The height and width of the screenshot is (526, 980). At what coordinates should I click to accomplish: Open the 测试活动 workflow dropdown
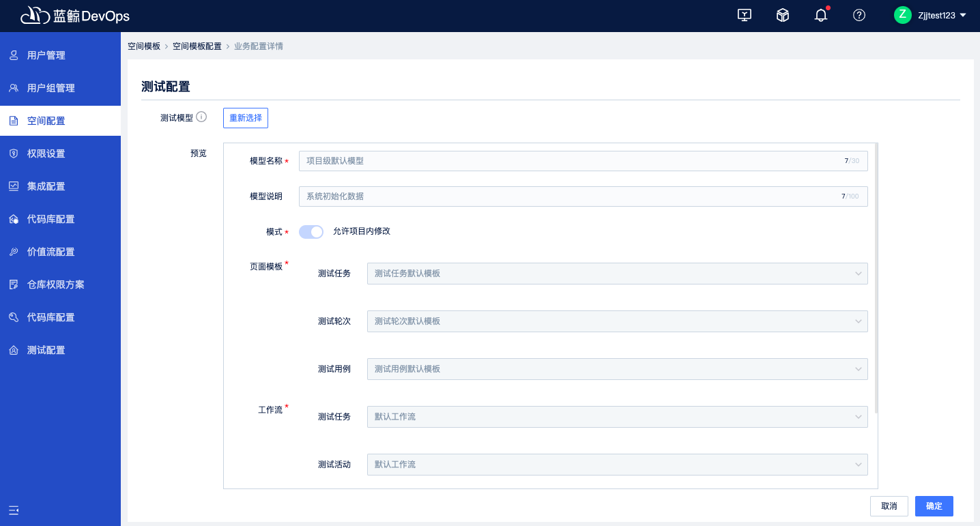[x=618, y=465]
